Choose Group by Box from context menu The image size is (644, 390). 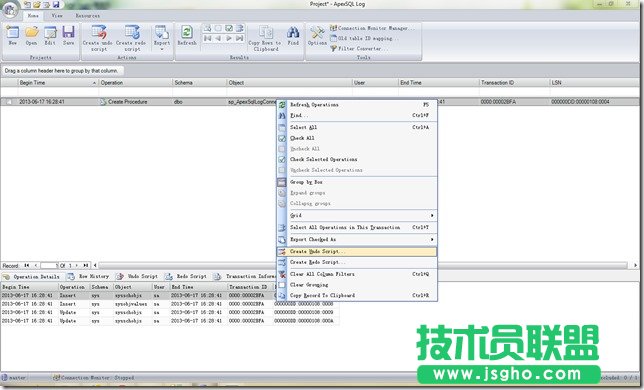click(x=357, y=182)
